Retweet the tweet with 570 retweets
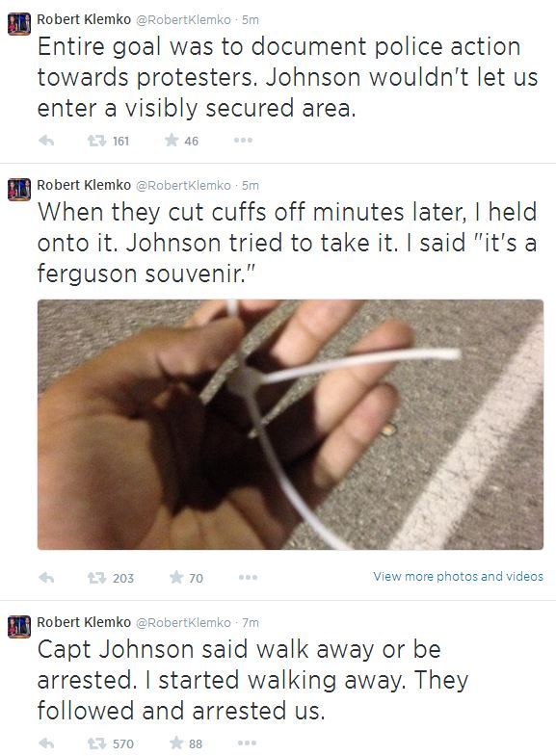This screenshot has height=756, width=556. pos(96,743)
